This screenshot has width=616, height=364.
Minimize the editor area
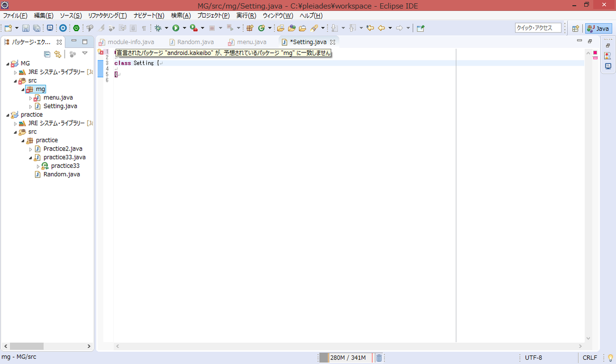pyautogui.click(x=580, y=41)
